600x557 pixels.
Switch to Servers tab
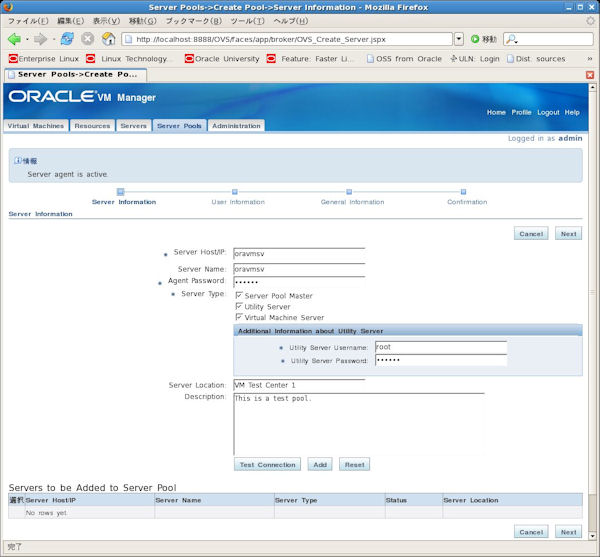tap(134, 126)
